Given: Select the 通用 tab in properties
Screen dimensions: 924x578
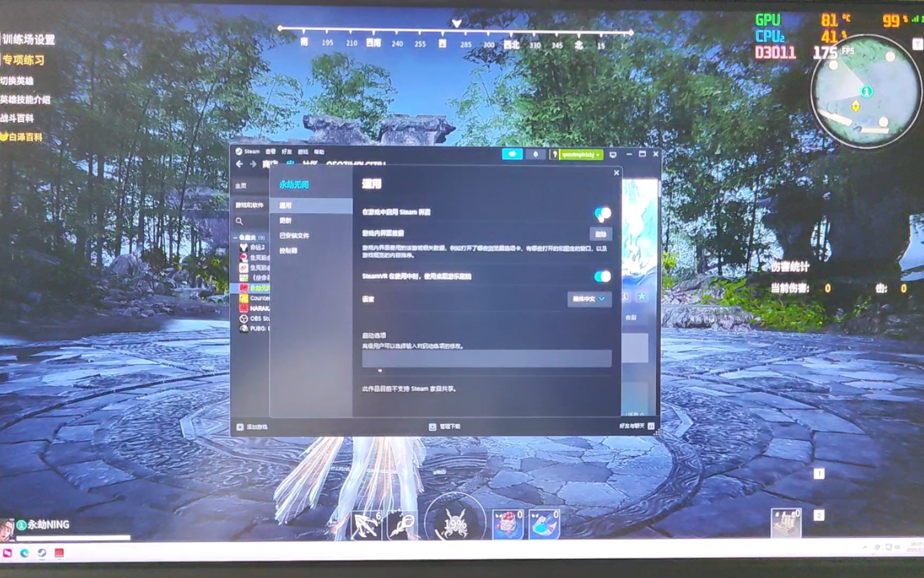Looking at the screenshot, I should 311,206.
